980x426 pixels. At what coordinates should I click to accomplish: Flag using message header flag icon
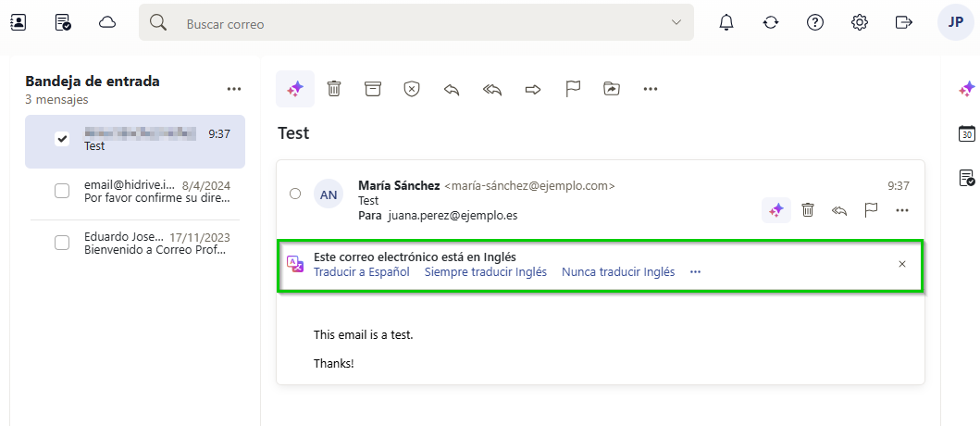tap(871, 210)
